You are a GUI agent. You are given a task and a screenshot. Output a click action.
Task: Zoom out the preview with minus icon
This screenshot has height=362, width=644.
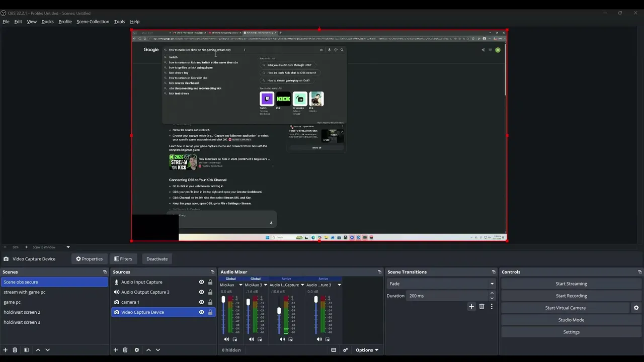coord(5,247)
